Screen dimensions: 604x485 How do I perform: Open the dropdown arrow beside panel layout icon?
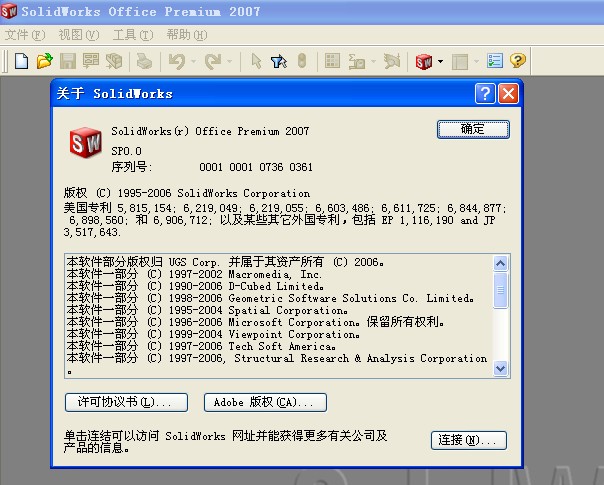(476, 61)
